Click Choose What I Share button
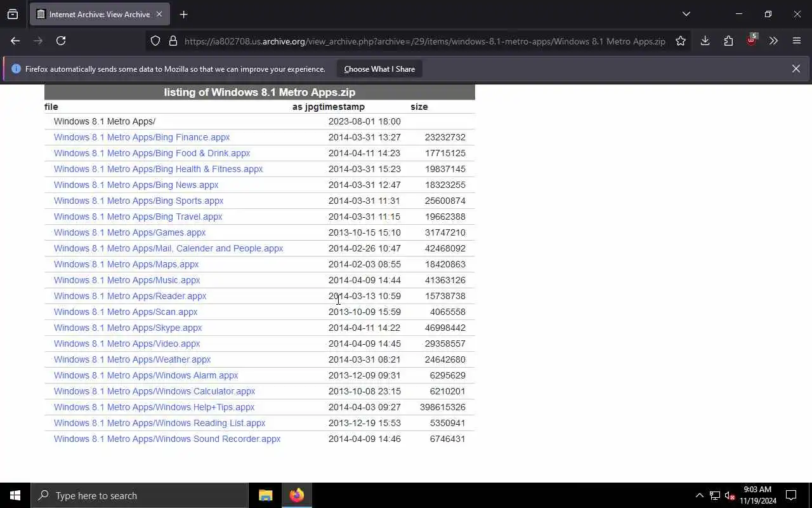812x508 pixels. tap(379, 69)
